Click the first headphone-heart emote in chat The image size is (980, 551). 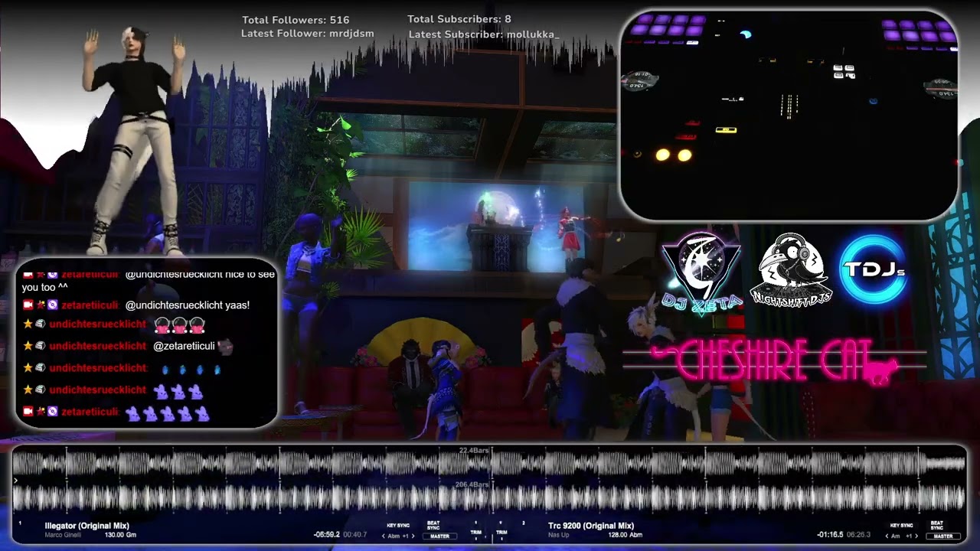[162, 324]
